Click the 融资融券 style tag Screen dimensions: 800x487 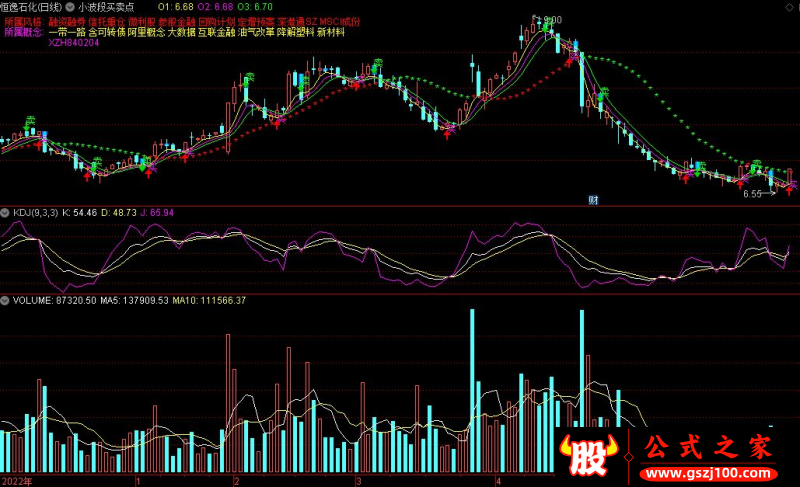point(67,22)
